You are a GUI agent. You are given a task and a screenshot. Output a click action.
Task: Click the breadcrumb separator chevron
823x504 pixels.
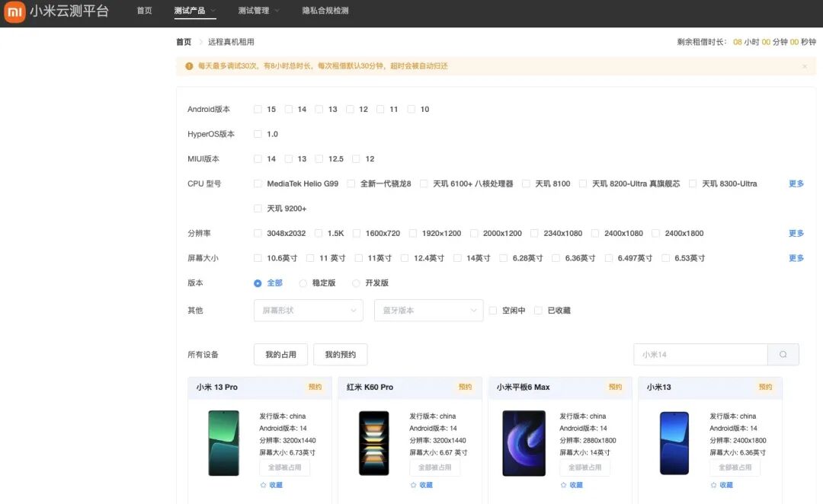(200, 42)
